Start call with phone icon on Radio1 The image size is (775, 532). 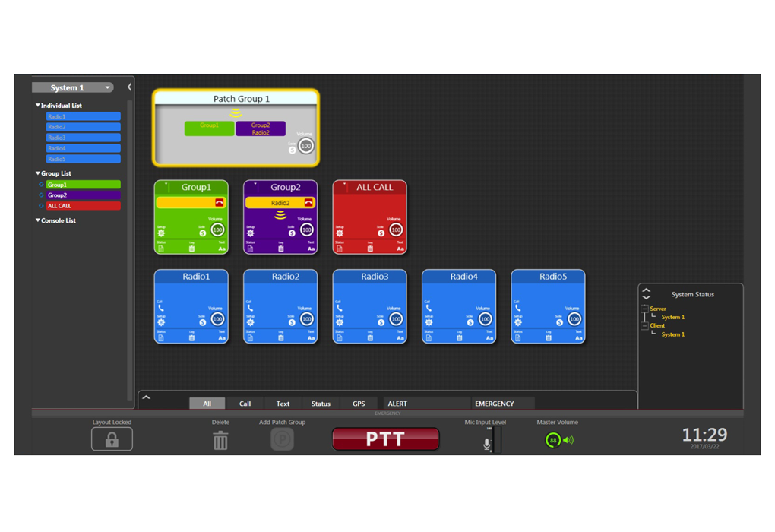[x=160, y=308]
